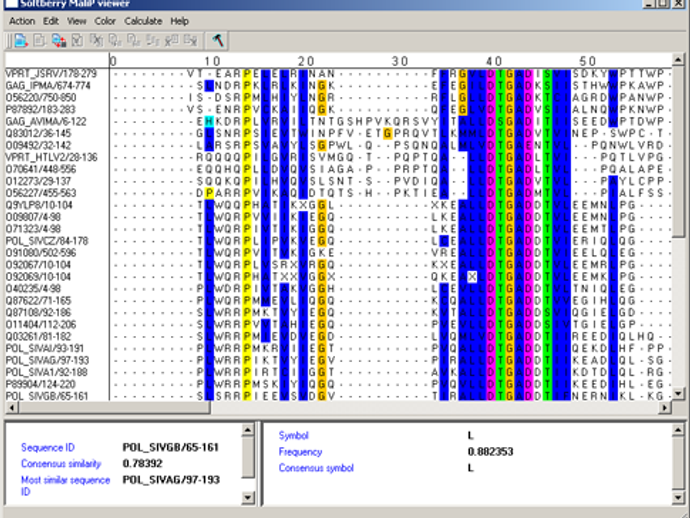Click ruler position 40

coord(494,61)
